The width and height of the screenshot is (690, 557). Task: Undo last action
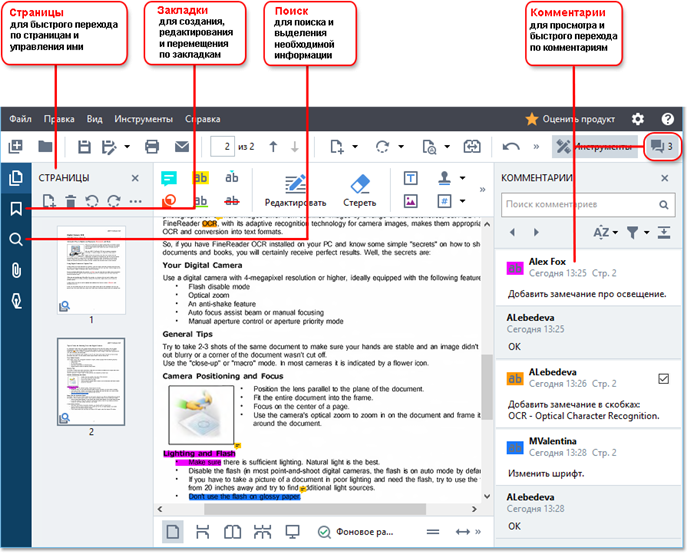511,147
